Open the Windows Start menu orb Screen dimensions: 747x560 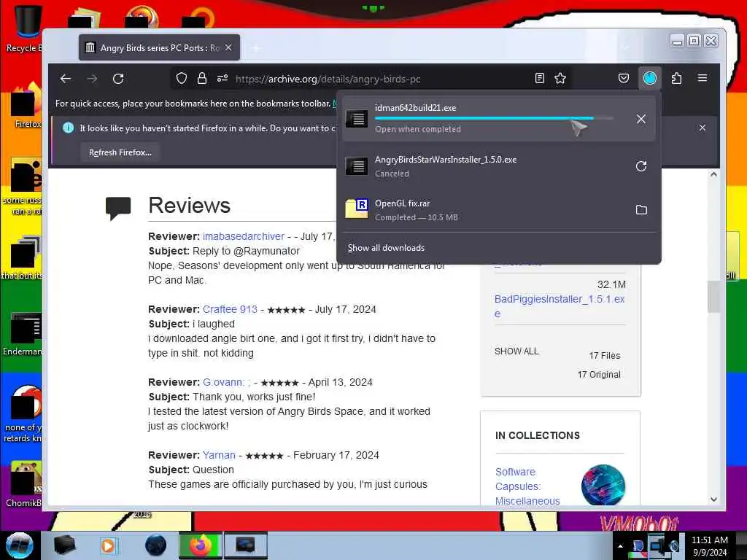point(20,545)
